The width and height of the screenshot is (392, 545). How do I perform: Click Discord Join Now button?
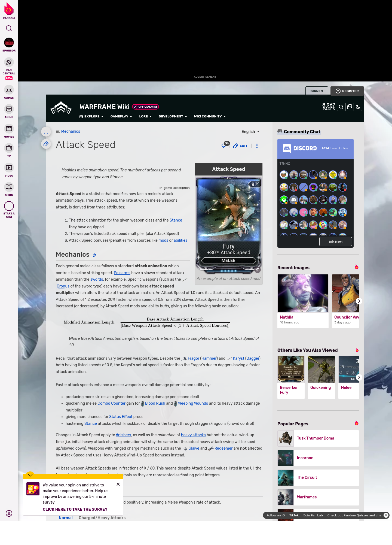click(336, 242)
